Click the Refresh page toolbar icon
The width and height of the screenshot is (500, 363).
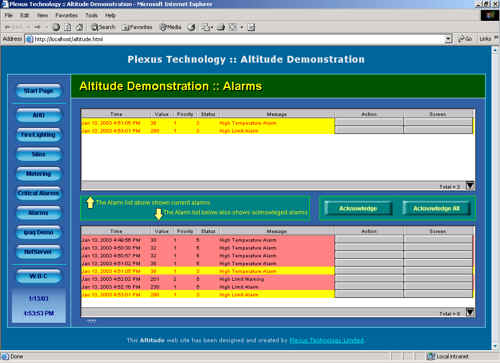pos(68,27)
